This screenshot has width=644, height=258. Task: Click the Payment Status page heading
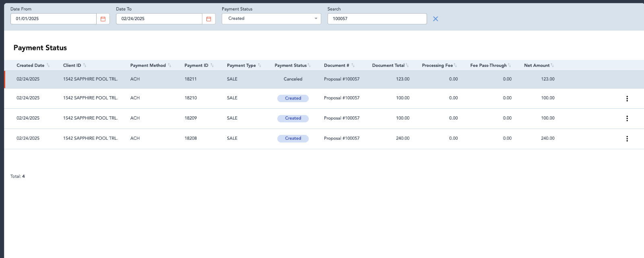pos(40,48)
